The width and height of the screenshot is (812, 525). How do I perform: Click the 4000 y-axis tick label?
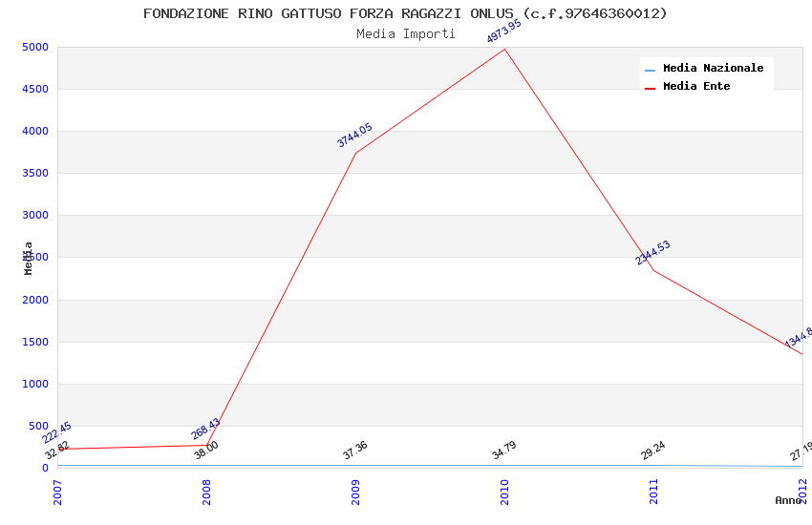(35, 132)
